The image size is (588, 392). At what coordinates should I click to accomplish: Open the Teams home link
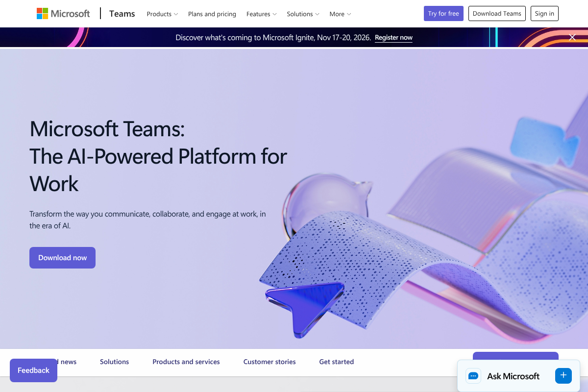point(122,14)
